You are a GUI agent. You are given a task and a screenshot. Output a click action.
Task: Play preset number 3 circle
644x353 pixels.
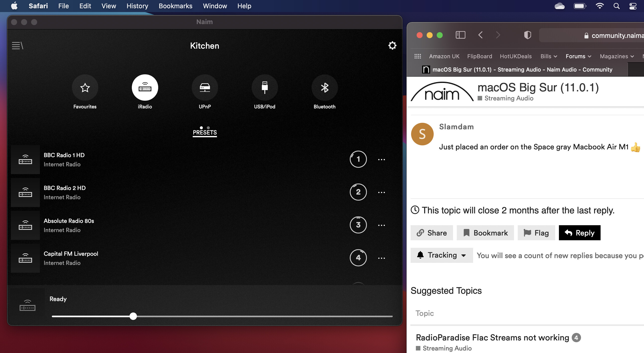(358, 225)
